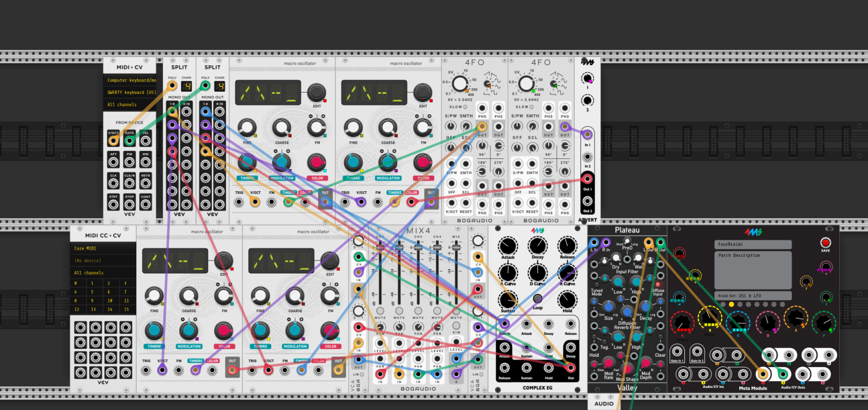The height and width of the screenshot is (410, 868).
Task: Open the '(No device)' dropdown in MIDI CC-CV
Action: [x=103, y=261]
